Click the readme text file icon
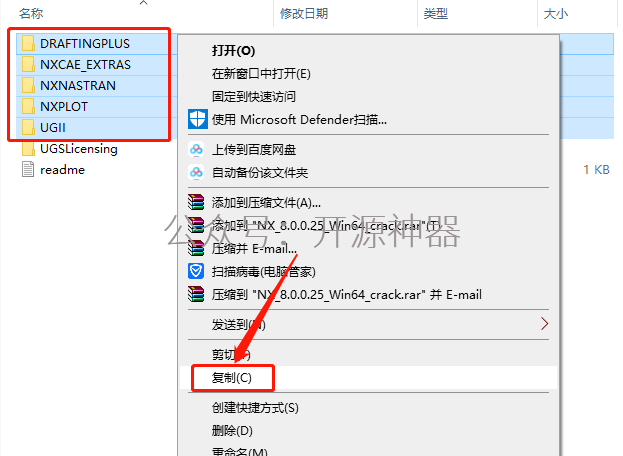 pyautogui.click(x=28, y=170)
